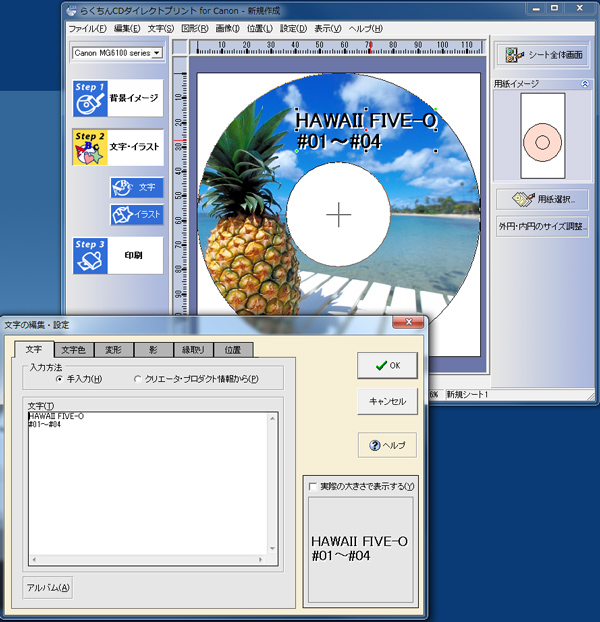The width and height of the screenshot is (600, 622).
Task: Add an illustration with イラスト button
Action: pyautogui.click(x=137, y=215)
